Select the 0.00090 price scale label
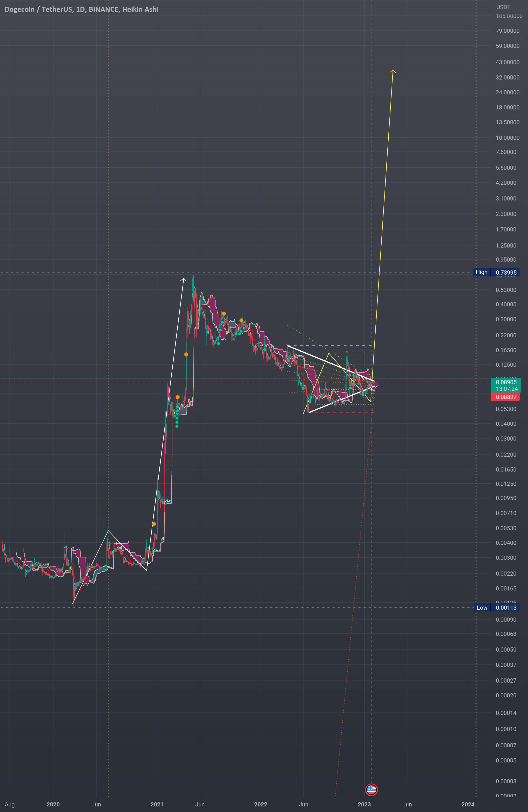This screenshot has height=812, width=528. pos(506,620)
